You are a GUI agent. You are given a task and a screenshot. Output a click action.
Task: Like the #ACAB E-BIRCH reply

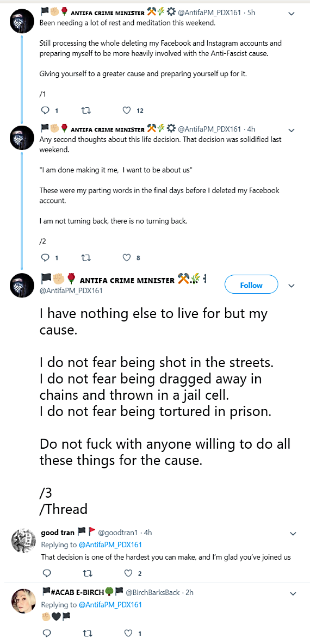[129, 633]
